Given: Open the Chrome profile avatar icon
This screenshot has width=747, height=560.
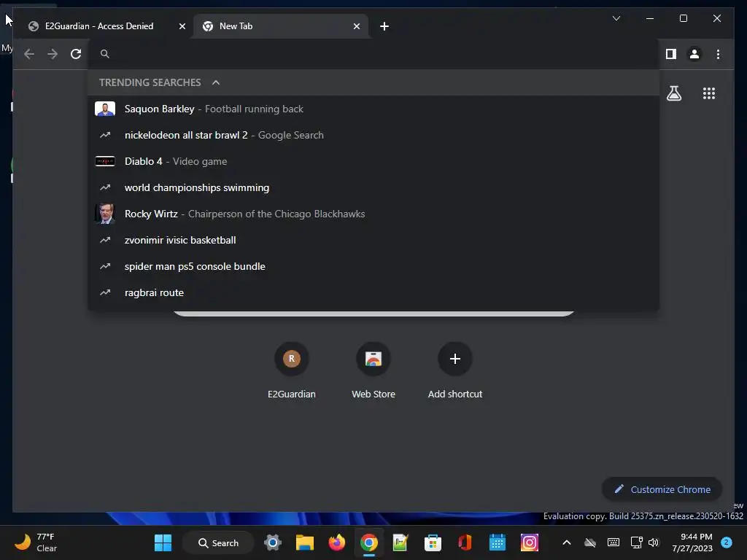Looking at the screenshot, I should 694,54.
